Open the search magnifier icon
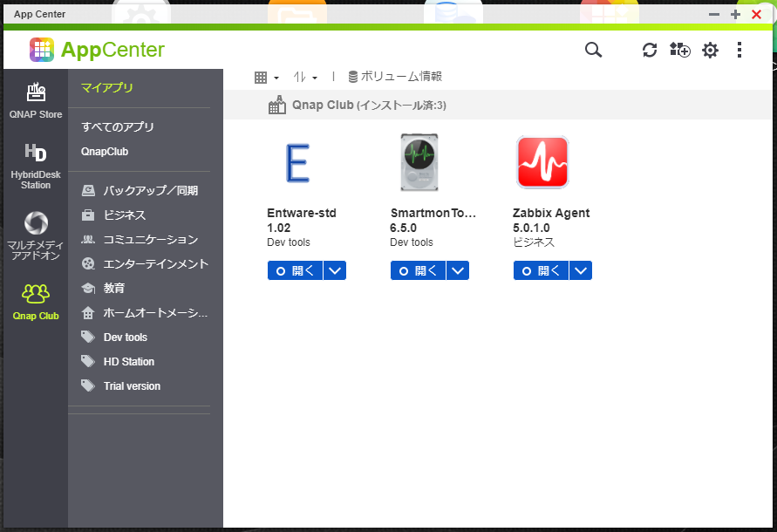 (x=593, y=50)
